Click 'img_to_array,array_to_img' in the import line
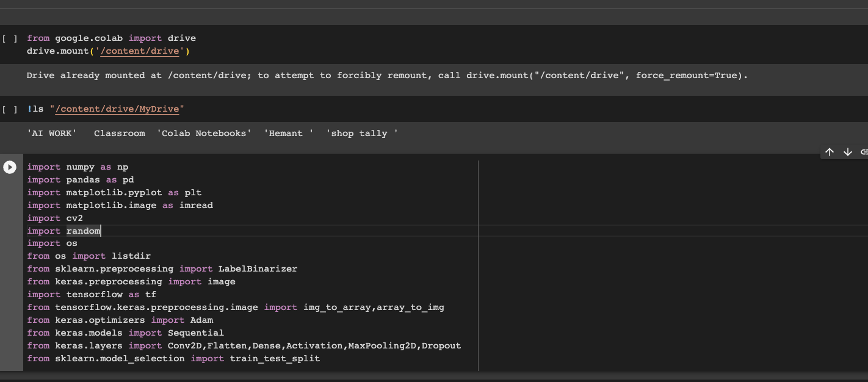This screenshot has height=382, width=868. (x=374, y=308)
